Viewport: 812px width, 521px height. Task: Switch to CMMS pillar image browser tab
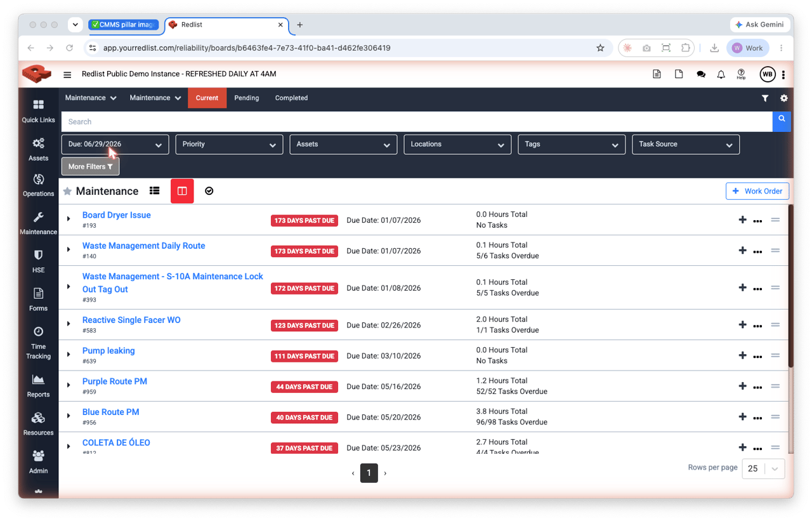[x=123, y=25]
